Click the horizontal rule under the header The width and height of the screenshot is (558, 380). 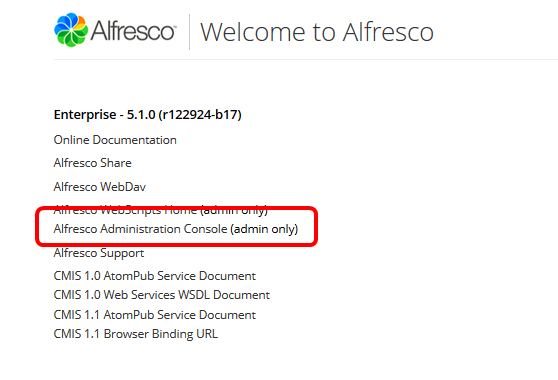306,59
